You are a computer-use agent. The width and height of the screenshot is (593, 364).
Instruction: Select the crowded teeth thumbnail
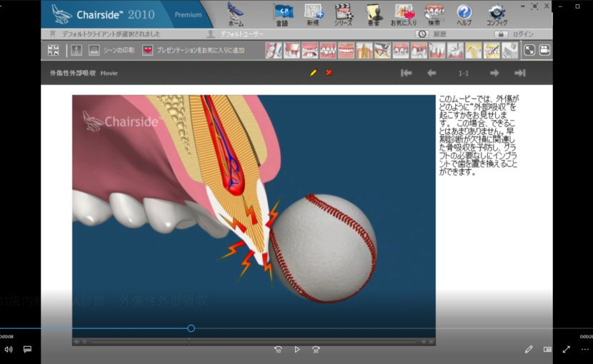328,50
